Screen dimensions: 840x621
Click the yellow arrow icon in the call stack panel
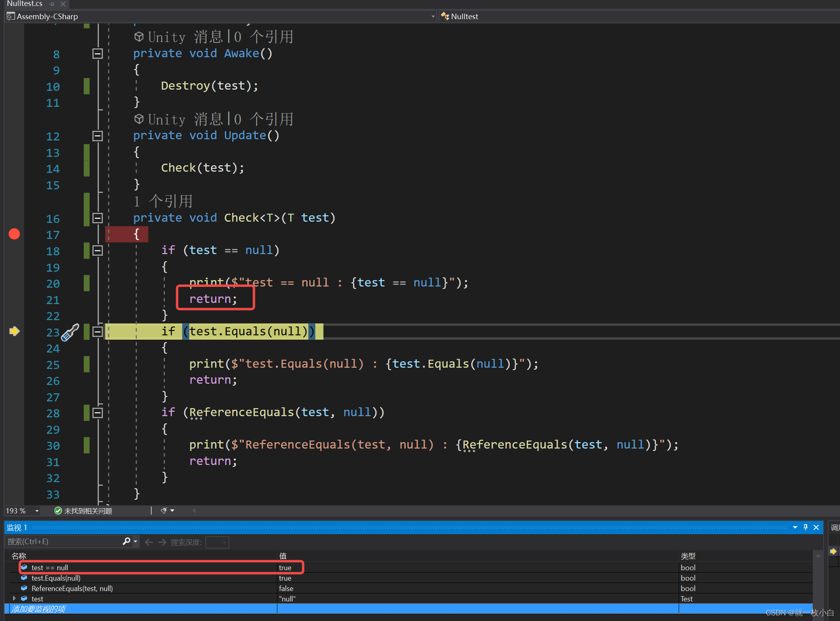click(833, 551)
